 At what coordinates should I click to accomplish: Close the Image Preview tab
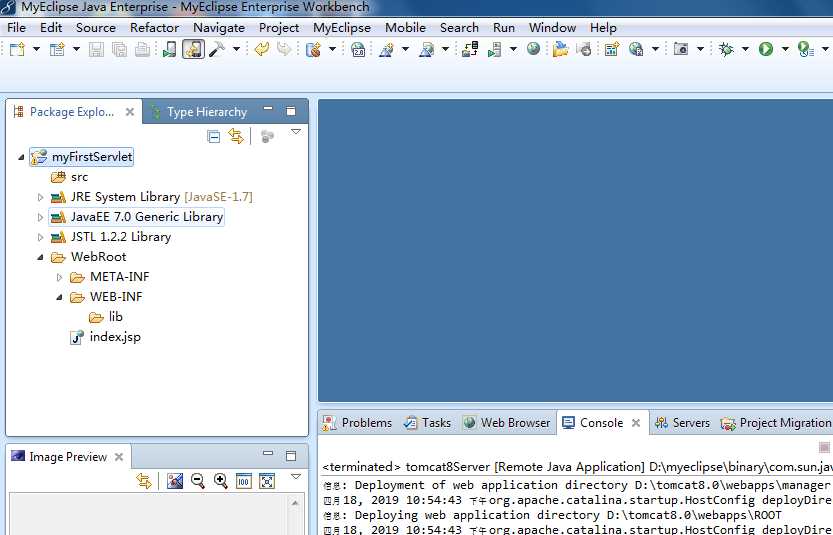pos(119,457)
